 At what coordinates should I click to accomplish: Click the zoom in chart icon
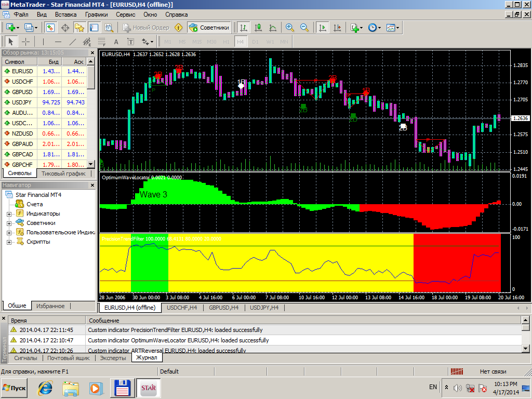pos(289,28)
